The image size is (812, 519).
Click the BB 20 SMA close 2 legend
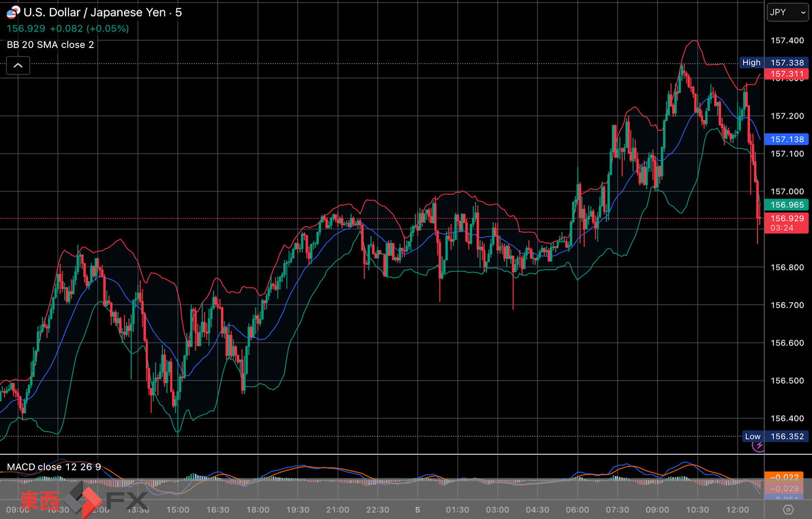[x=50, y=45]
